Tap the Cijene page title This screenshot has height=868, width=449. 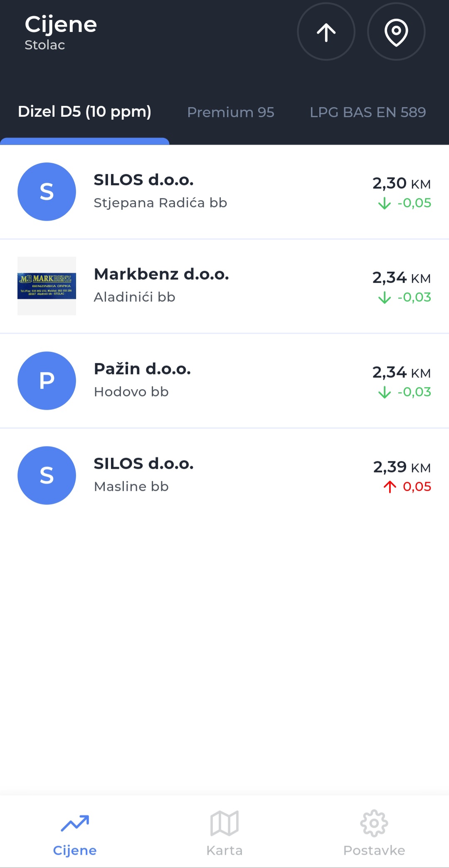pos(61,24)
